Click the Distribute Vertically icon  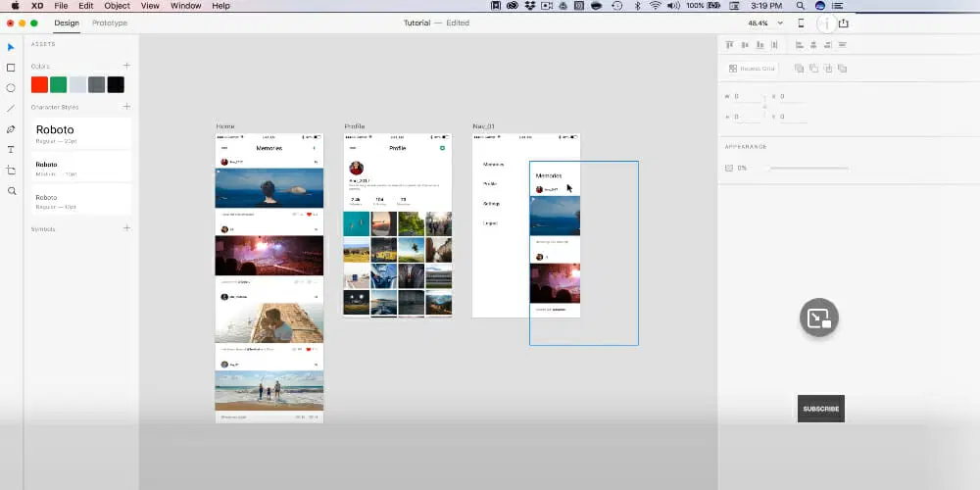click(x=774, y=45)
